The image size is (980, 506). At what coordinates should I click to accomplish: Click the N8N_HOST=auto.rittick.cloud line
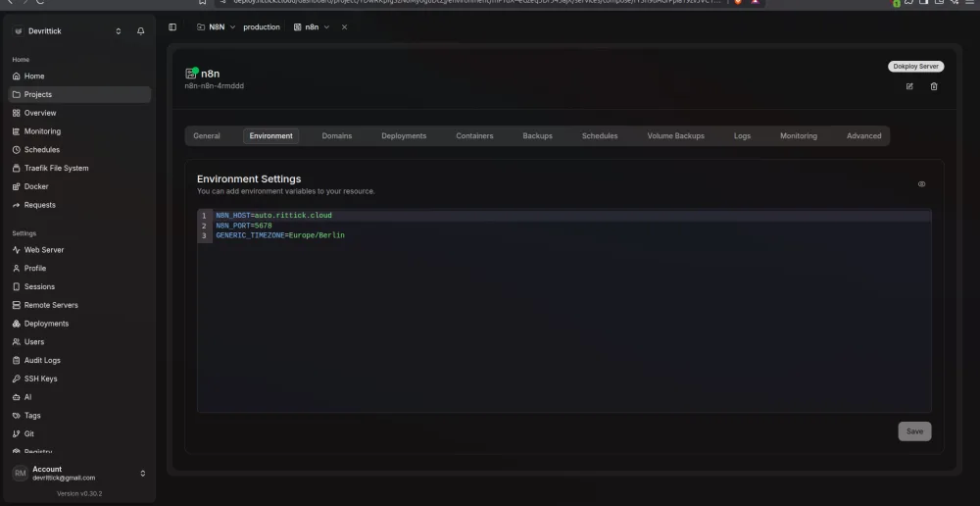tap(273, 216)
